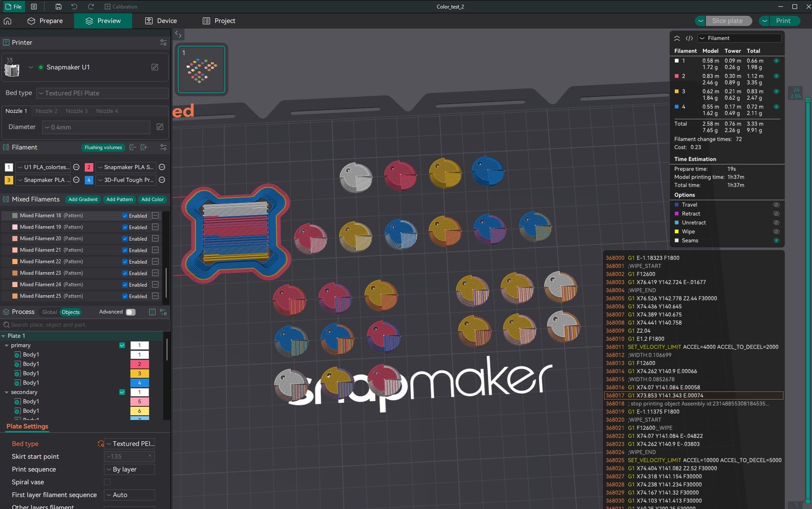Image resolution: width=812 pixels, height=509 pixels.
Task: Switch to the Prepare tab
Action: [x=45, y=21]
